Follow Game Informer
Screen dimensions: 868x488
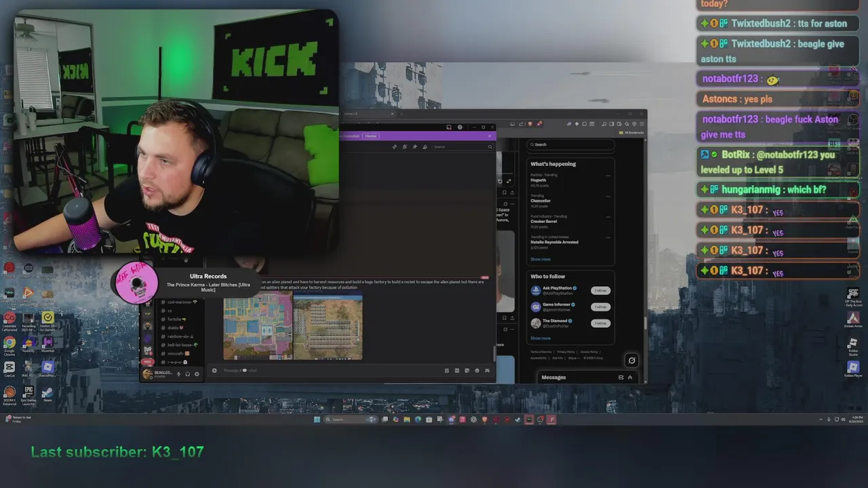[600, 307]
